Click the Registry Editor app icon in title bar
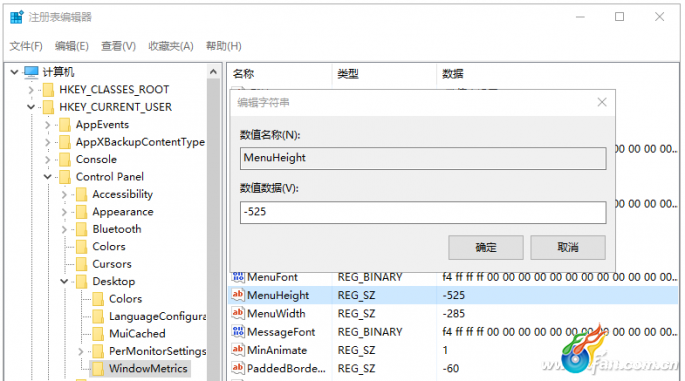 tap(17, 17)
